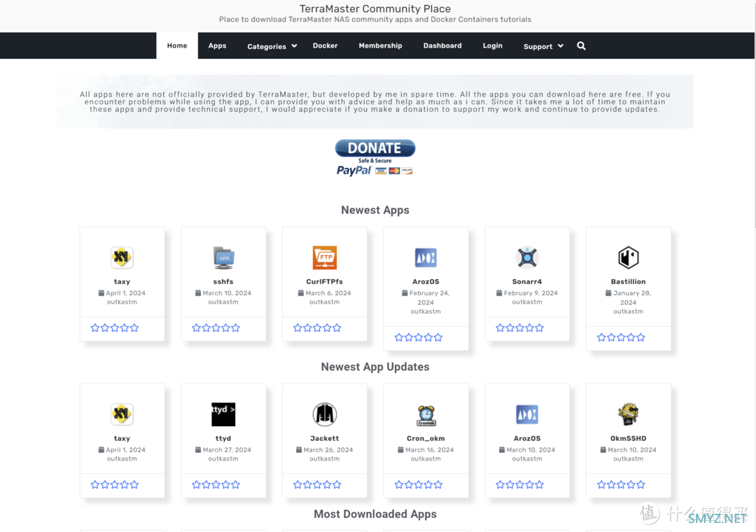Screen dimensions: 756x532
Task: Open the Jackett app name link
Action: coord(325,438)
